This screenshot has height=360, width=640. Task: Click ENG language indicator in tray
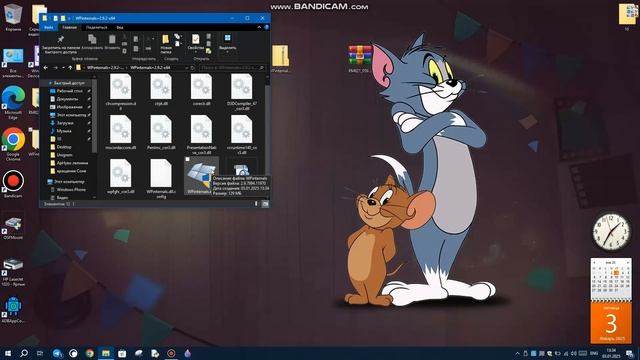(x=594, y=353)
